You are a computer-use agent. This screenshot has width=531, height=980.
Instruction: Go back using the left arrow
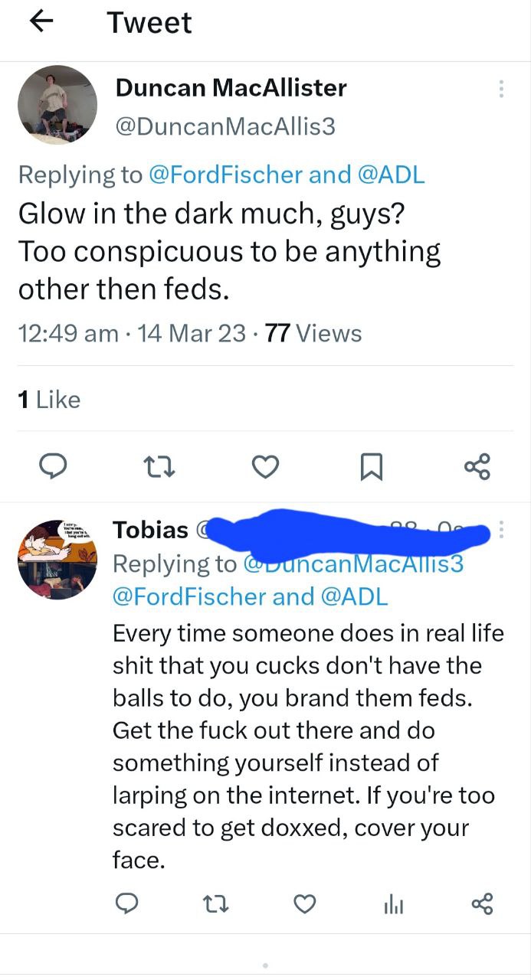pos(41,22)
